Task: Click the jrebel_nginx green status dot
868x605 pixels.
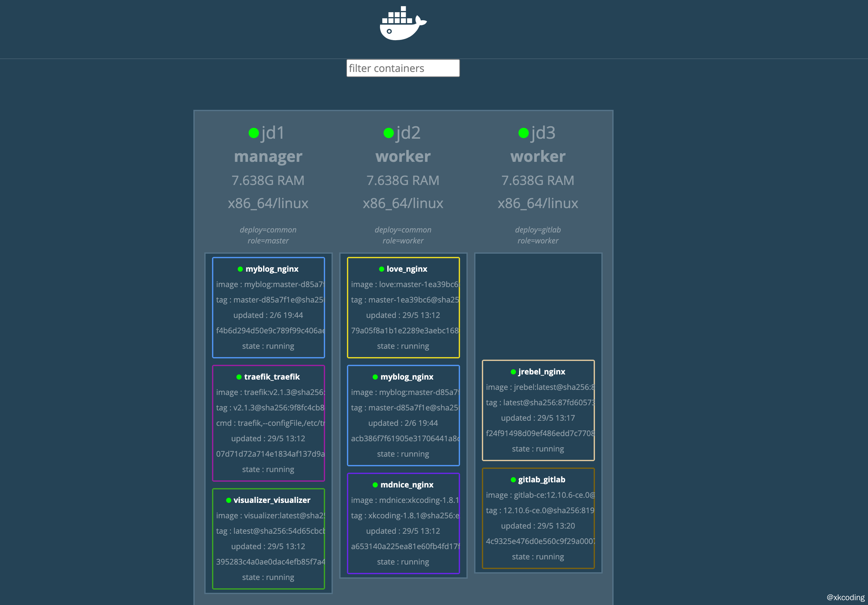Action: point(513,372)
